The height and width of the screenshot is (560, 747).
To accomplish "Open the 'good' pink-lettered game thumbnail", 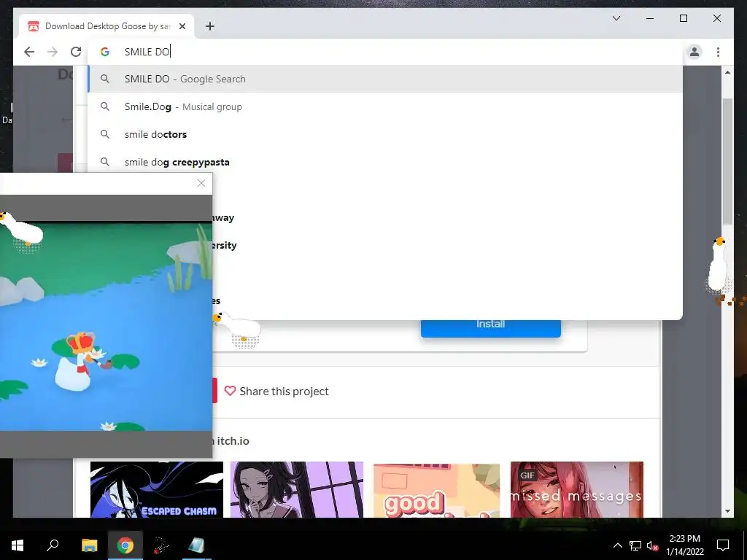I will (436, 489).
